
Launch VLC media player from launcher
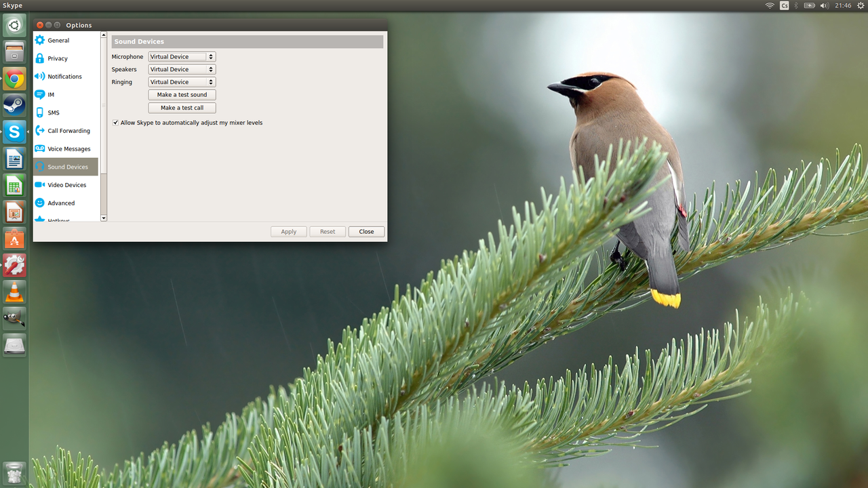click(x=14, y=292)
